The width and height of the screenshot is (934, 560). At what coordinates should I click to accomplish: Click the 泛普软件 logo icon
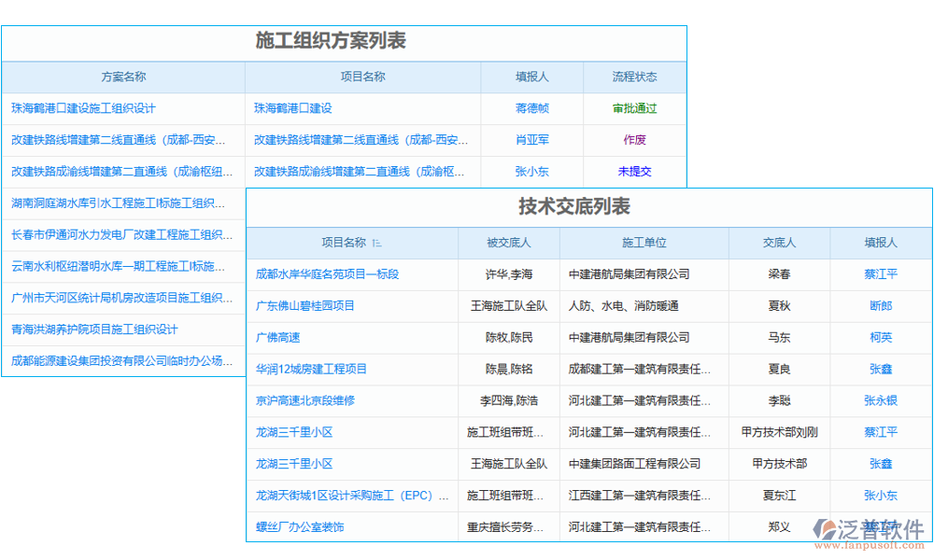click(x=826, y=528)
